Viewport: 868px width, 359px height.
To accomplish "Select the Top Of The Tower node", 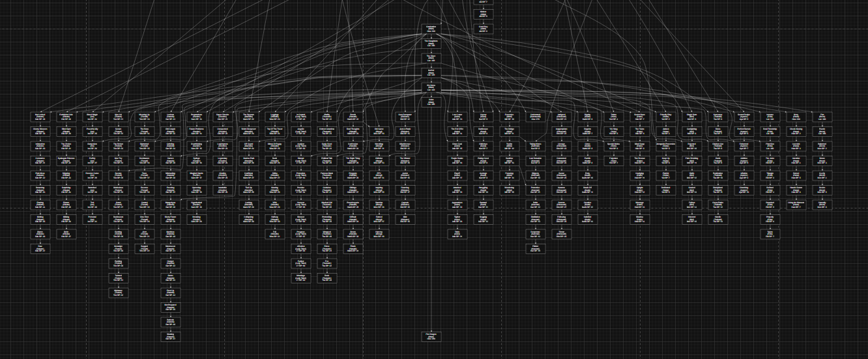I will 274,131.
